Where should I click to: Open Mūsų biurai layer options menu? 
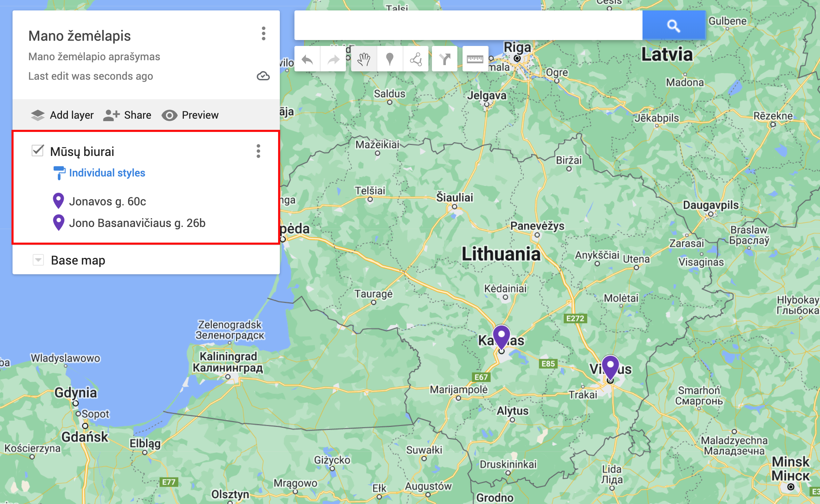(x=258, y=151)
